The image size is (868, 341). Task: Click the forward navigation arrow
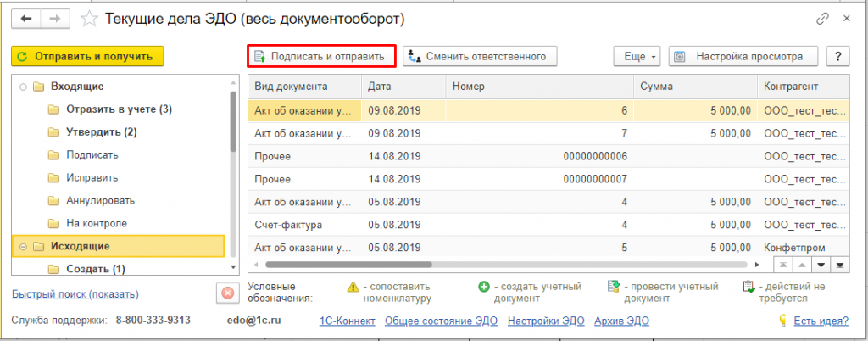(57, 18)
